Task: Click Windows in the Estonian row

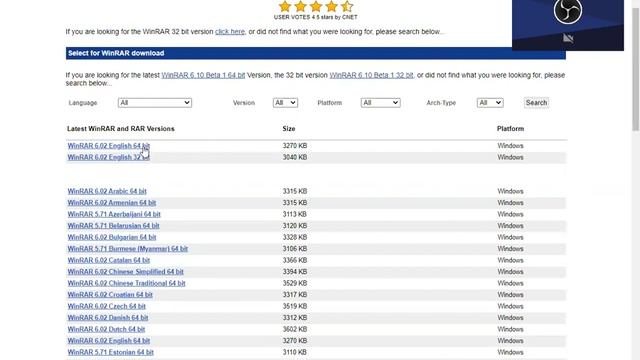Action: coord(510,352)
